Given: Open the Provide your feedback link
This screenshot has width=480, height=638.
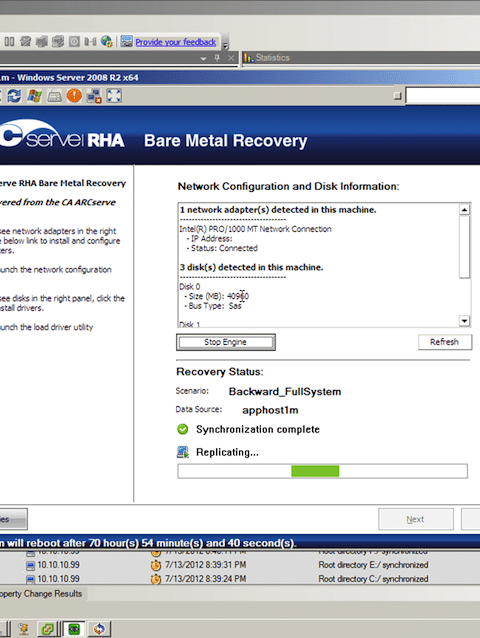Looking at the screenshot, I should click(175, 42).
